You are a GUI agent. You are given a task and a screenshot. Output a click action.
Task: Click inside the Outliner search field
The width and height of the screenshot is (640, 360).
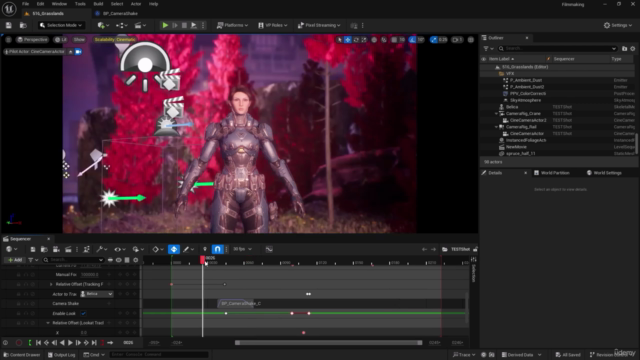[x=557, y=49]
